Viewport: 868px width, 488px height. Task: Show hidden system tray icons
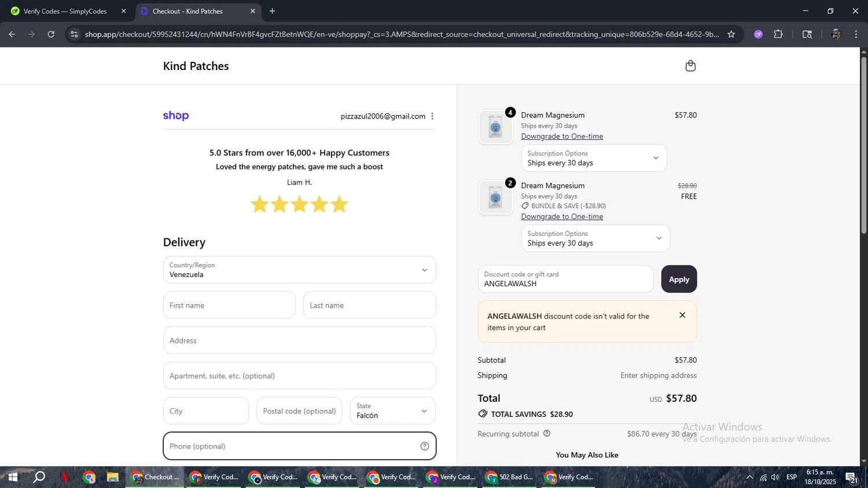pos(749,477)
